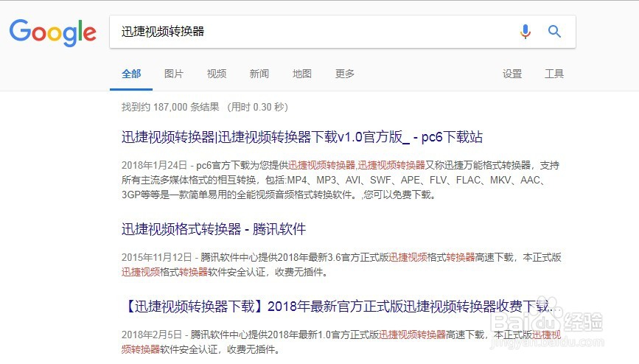
Task: Click the date 2018年1月24日 in snippet
Action: [154, 165]
